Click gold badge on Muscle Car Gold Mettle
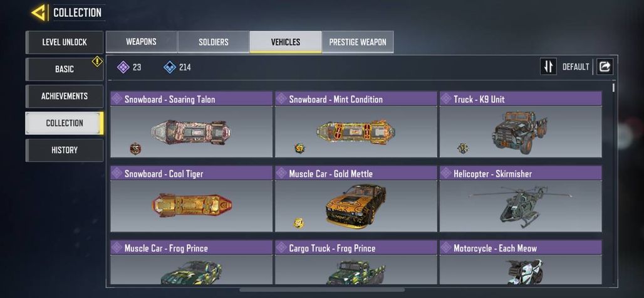Viewport: 644px width, 298px height. [x=299, y=223]
